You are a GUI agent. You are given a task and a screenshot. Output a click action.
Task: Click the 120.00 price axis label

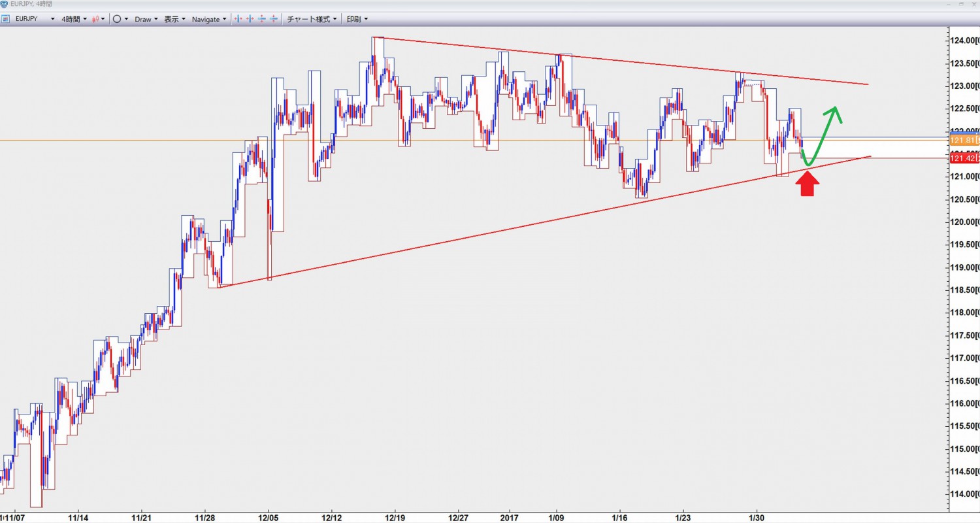964,222
